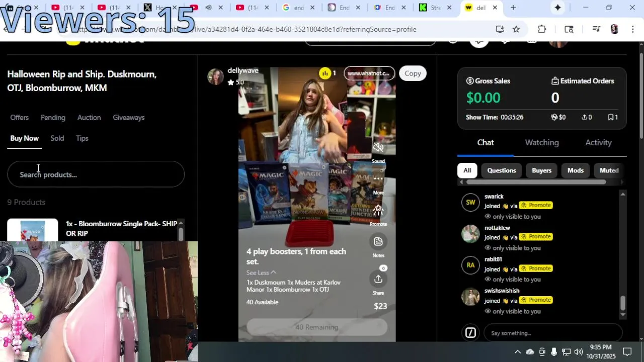This screenshot has width=644, height=362.
Task: Unmute stream with the Sound icon
Action: 378,147
